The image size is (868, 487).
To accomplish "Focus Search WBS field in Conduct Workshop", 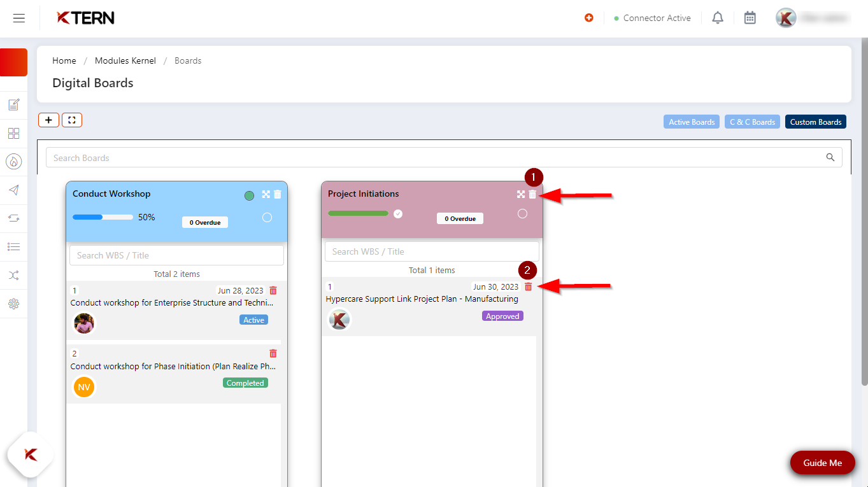I will coord(176,255).
